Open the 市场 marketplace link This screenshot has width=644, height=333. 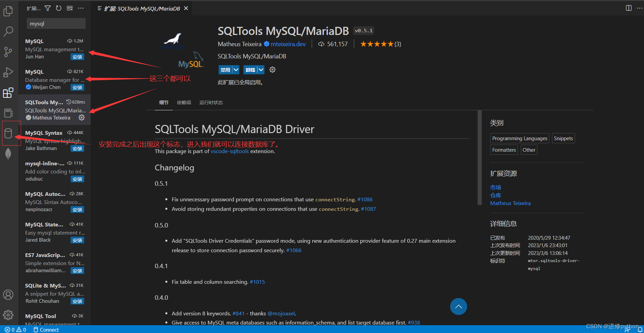pyautogui.click(x=496, y=187)
